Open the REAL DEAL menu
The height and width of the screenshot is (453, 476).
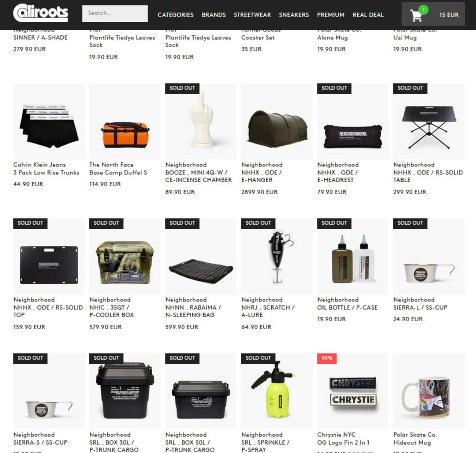pyautogui.click(x=368, y=15)
